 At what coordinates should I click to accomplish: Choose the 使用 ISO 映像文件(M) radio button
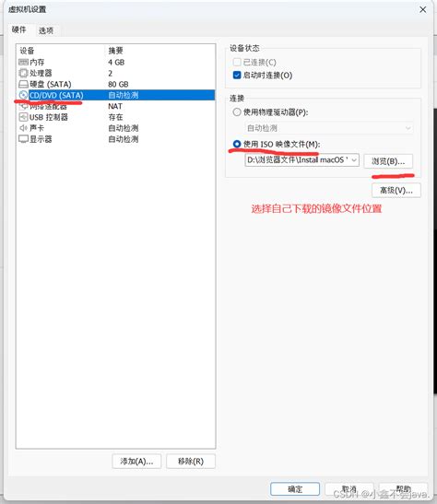click(237, 144)
